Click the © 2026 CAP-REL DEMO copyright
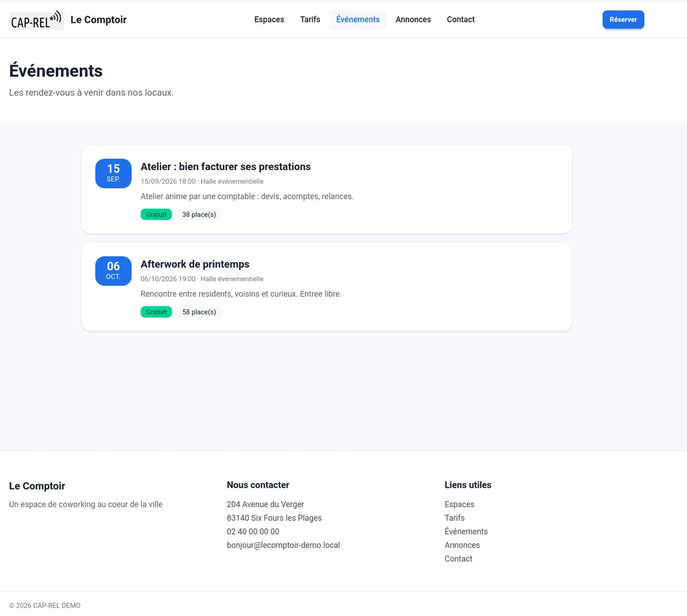This screenshot has width=687, height=616. [45, 606]
